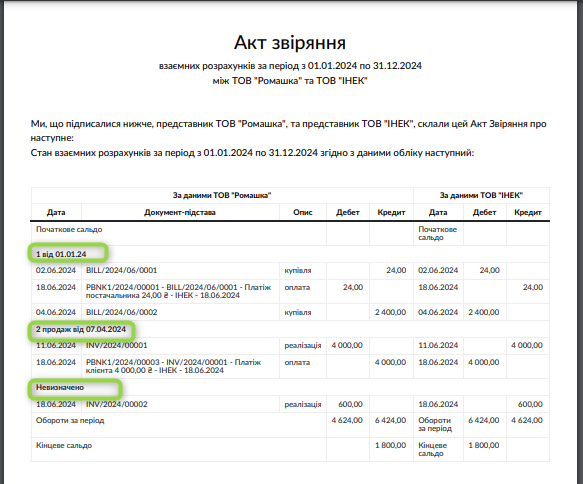Click the PBNK1/2024/00001 supplier payment entry

[178, 291]
